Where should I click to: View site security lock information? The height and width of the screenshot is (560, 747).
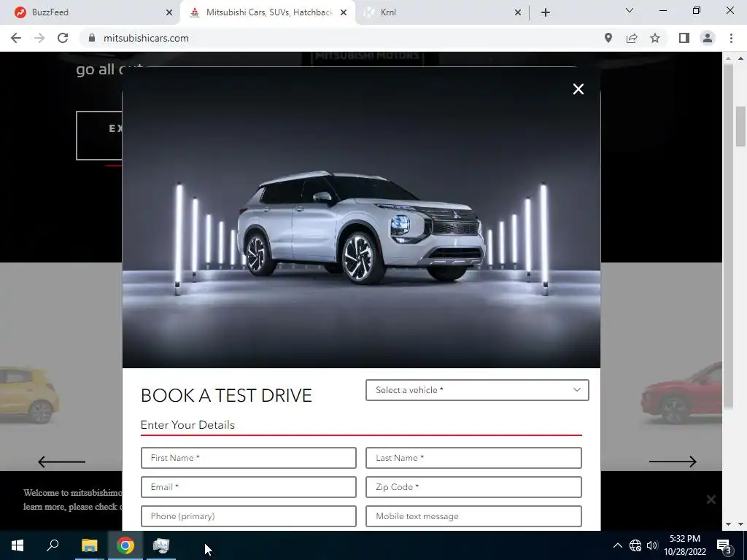pyautogui.click(x=92, y=38)
